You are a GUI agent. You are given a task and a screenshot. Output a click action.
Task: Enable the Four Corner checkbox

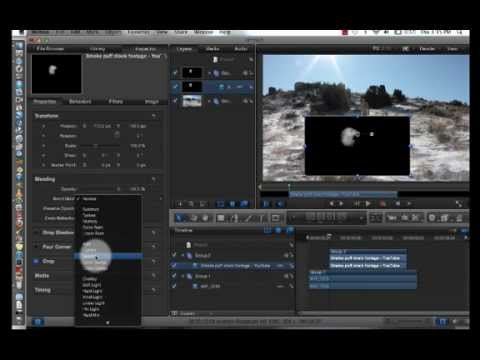(36, 247)
